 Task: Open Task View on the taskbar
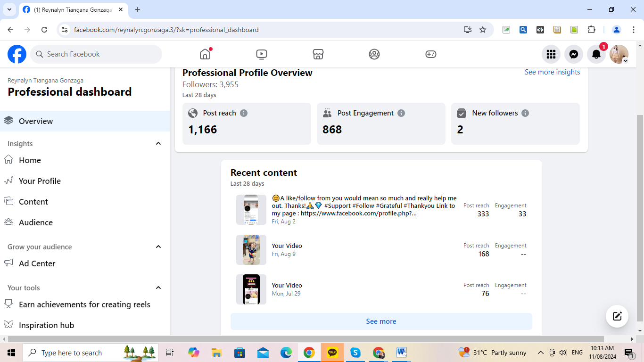(170, 353)
